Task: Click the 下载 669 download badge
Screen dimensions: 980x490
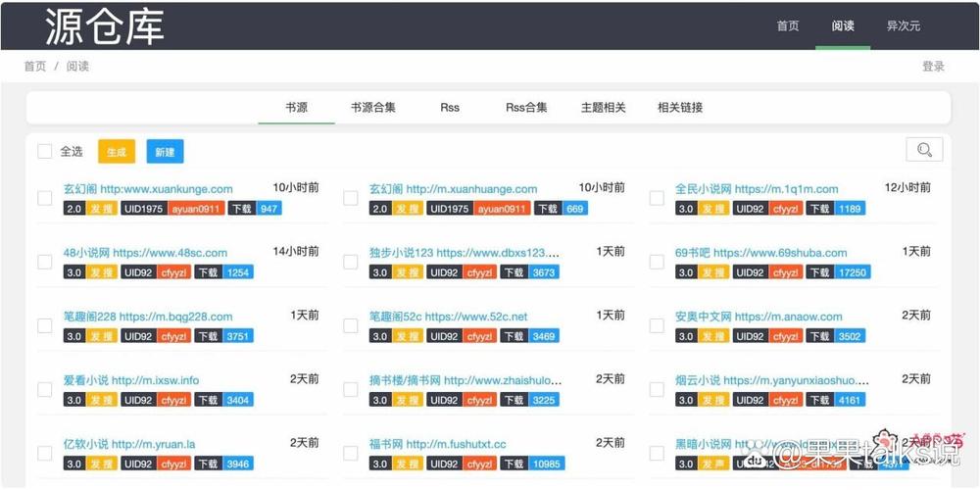Action: 560,209
